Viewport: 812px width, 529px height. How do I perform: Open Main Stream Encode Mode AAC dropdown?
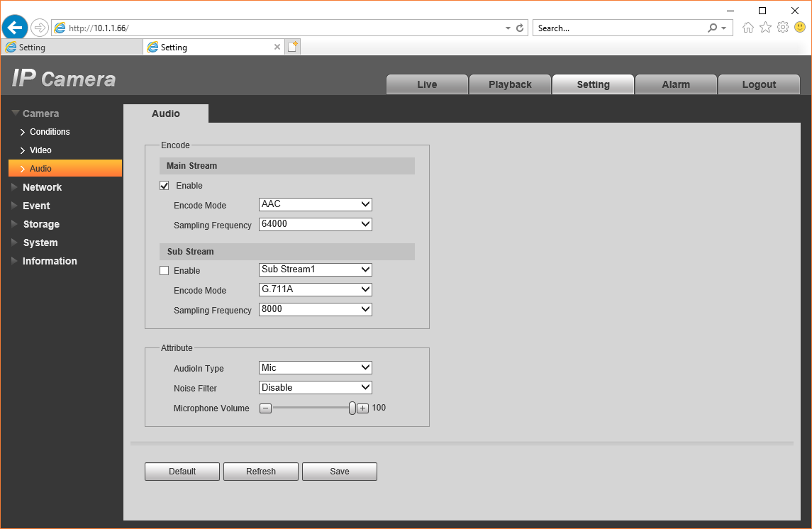316,204
